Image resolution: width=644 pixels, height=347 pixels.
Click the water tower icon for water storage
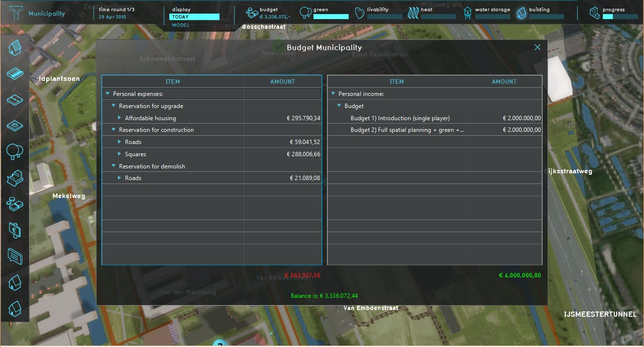click(467, 13)
